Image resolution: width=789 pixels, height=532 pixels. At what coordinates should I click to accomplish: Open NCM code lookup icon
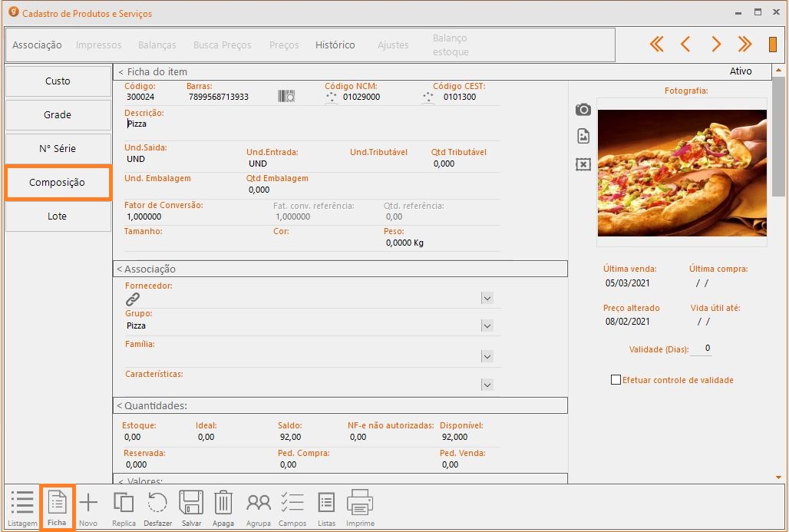pyautogui.click(x=331, y=97)
